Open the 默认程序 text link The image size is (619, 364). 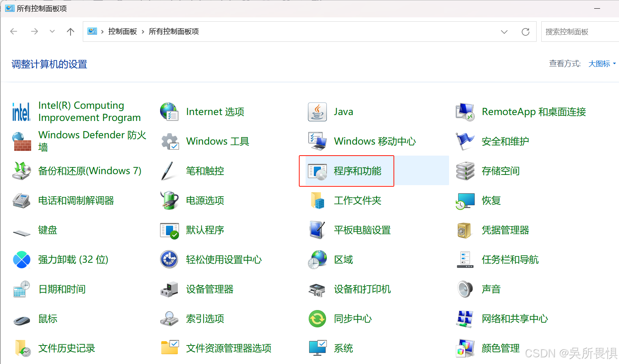coord(205,230)
